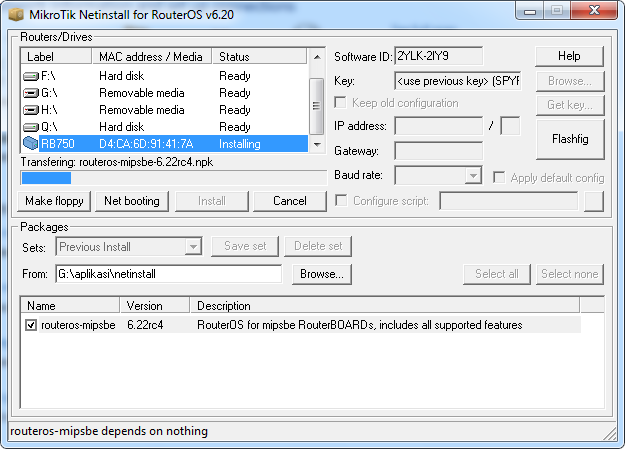Viewport: 625px width, 449px height.
Task: Click Removable media text in H:\ row
Action: (142, 110)
